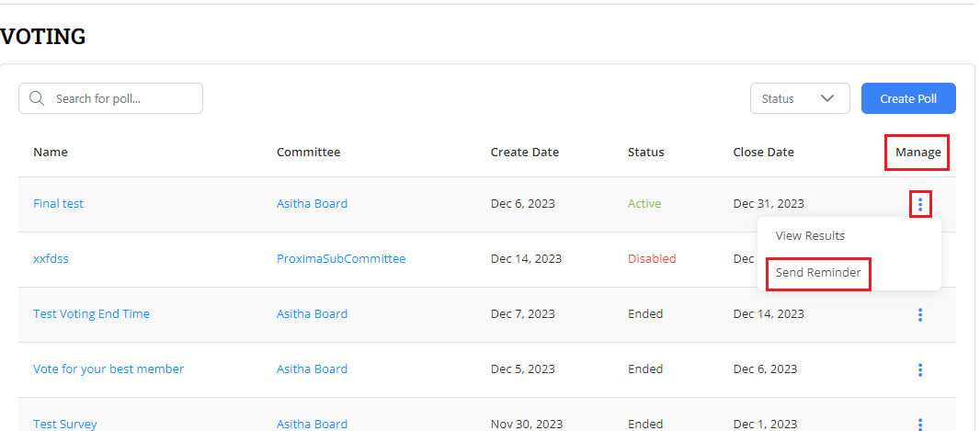This screenshot has height=431, width=980.
Task: Open the Vote for your best member poll
Action: [x=108, y=369]
